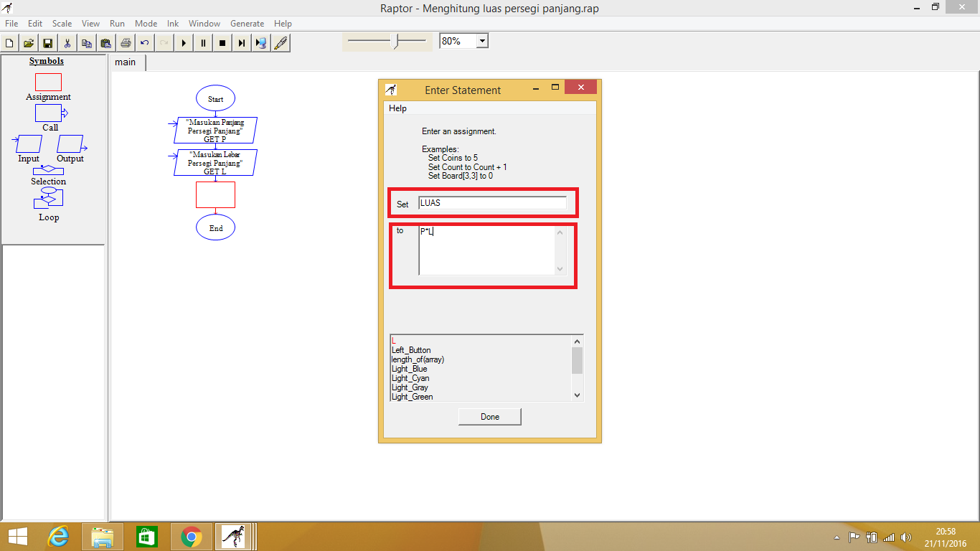Switch to the main tab
The width and height of the screenshot is (980, 551).
click(126, 62)
